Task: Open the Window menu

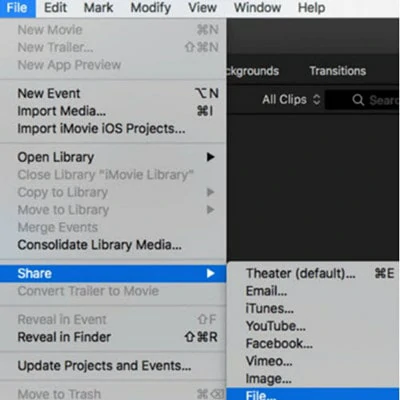Action: tap(257, 8)
